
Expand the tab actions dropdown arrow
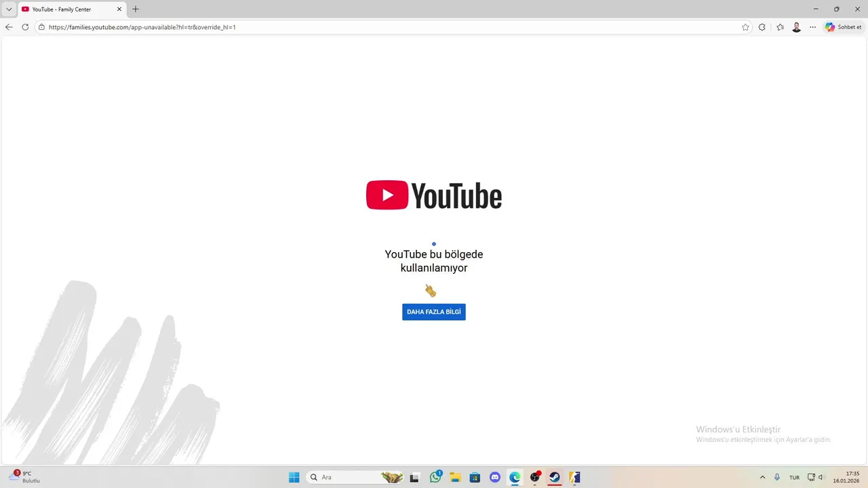9,9
